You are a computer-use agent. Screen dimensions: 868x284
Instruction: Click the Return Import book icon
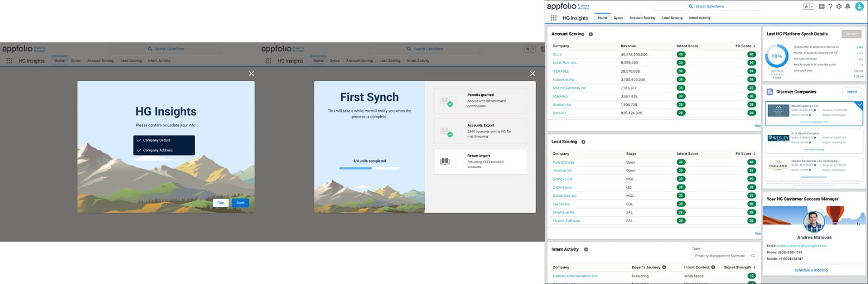click(x=445, y=162)
